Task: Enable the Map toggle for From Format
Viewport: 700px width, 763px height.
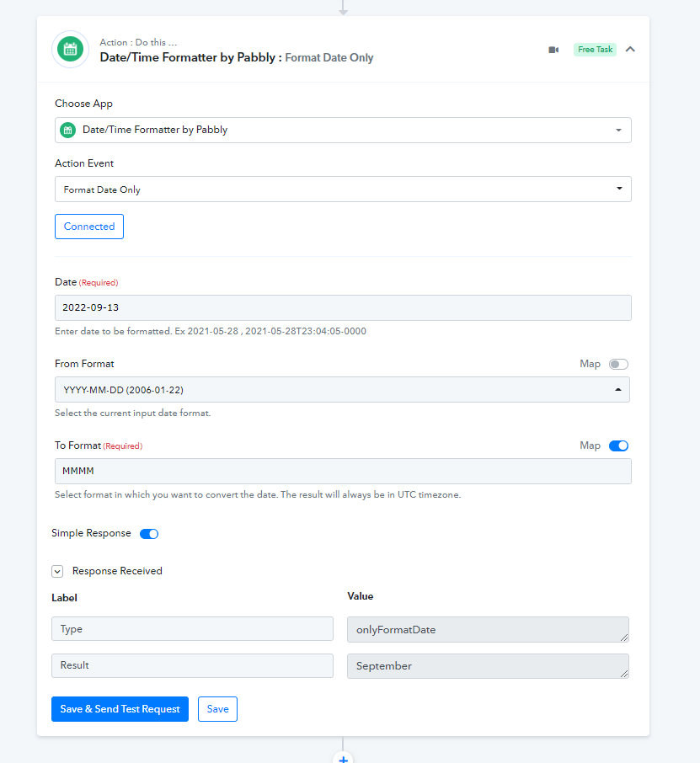Action: pyautogui.click(x=618, y=364)
